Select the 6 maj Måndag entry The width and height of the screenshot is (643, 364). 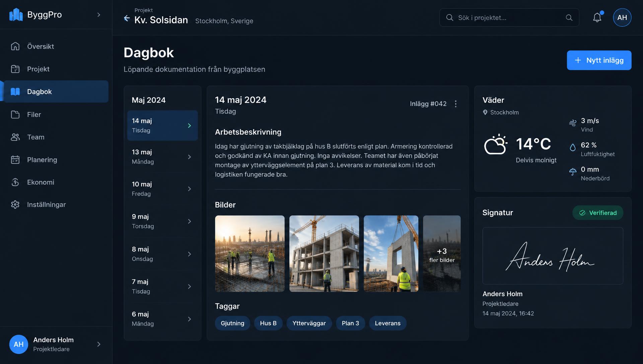(x=162, y=319)
